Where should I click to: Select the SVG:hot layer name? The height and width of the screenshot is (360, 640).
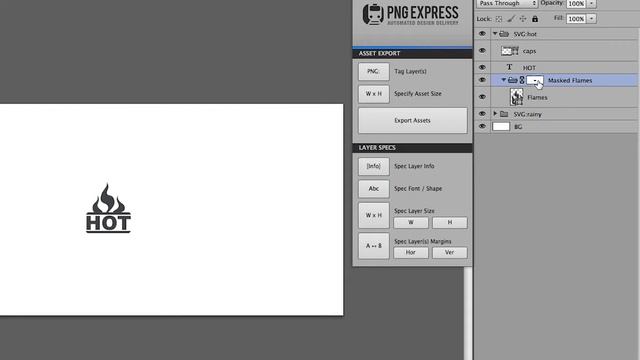coord(525,34)
